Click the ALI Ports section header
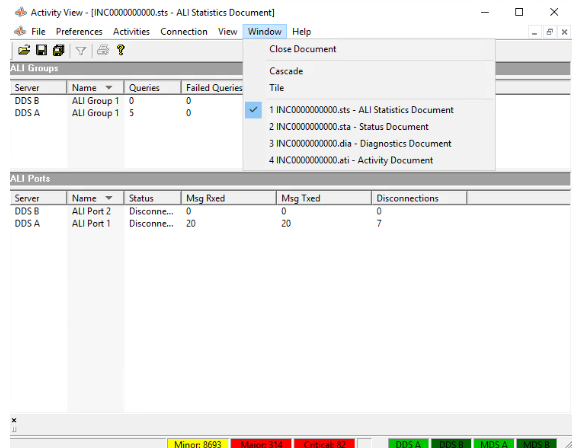Image resolution: width=578 pixels, height=448 pixels. (x=290, y=179)
